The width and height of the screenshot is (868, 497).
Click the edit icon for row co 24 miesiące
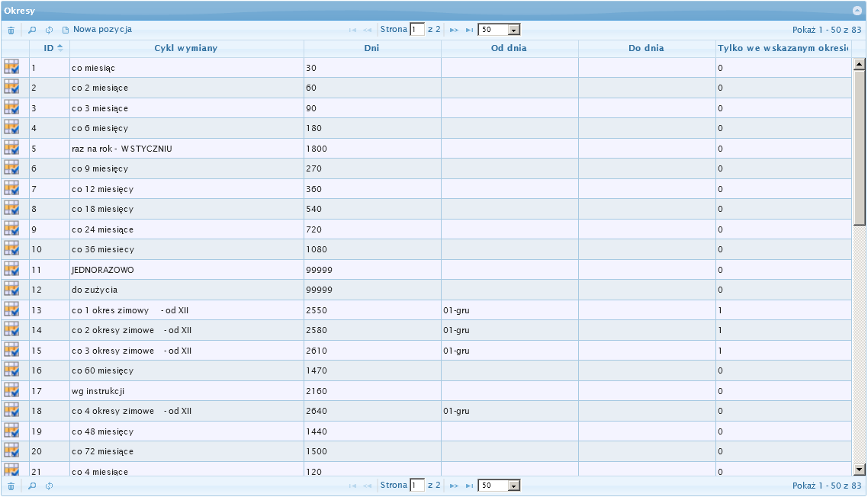pyautogui.click(x=11, y=229)
